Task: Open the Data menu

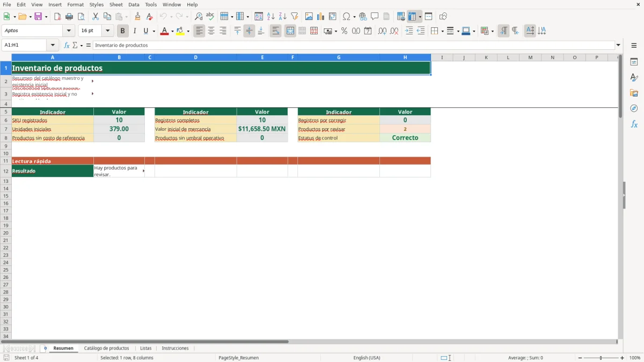Action: coord(134,4)
